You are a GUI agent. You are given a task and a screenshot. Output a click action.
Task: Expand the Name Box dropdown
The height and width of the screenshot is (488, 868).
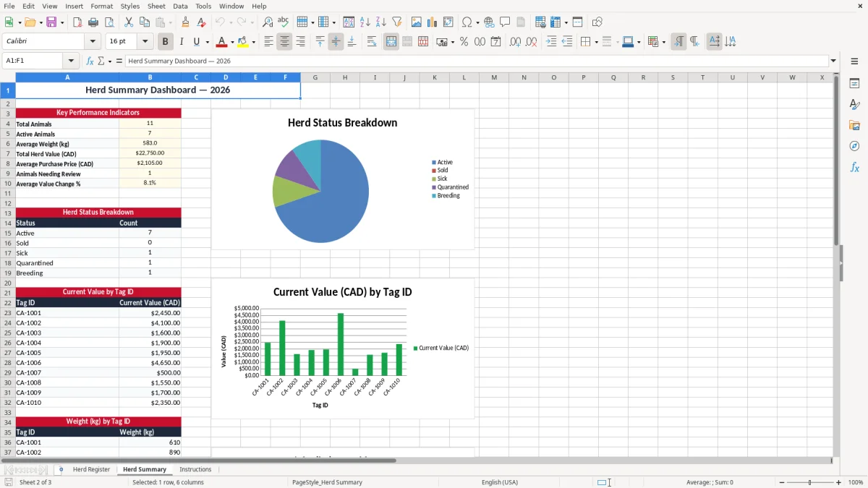(x=71, y=61)
